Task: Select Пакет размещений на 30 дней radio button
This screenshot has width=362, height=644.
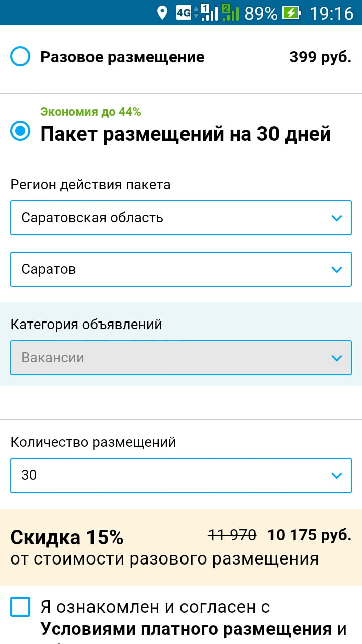Action: pos(20,132)
